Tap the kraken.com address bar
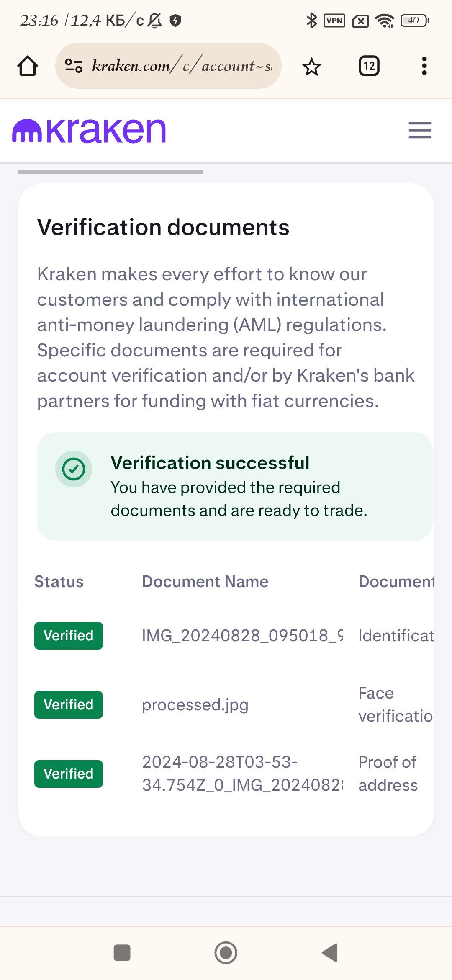 click(x=180, y=66)
